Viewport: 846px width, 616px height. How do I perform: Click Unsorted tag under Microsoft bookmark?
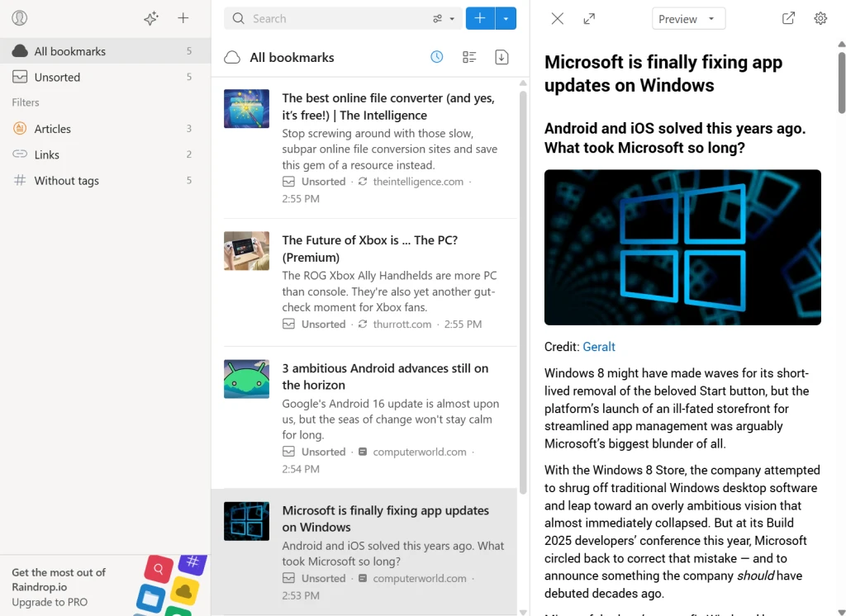323,578
